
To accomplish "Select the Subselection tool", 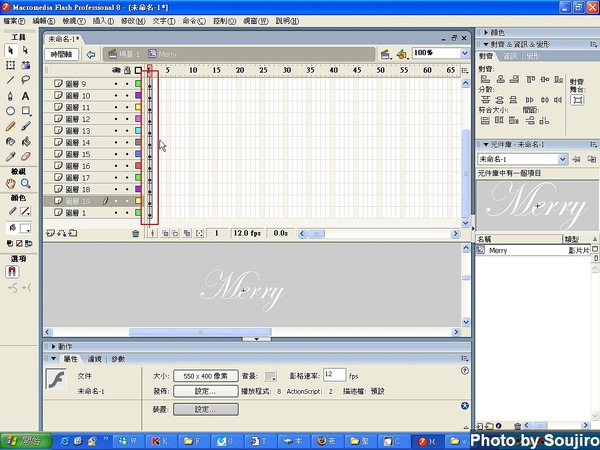I will click(x=25, y=50).
